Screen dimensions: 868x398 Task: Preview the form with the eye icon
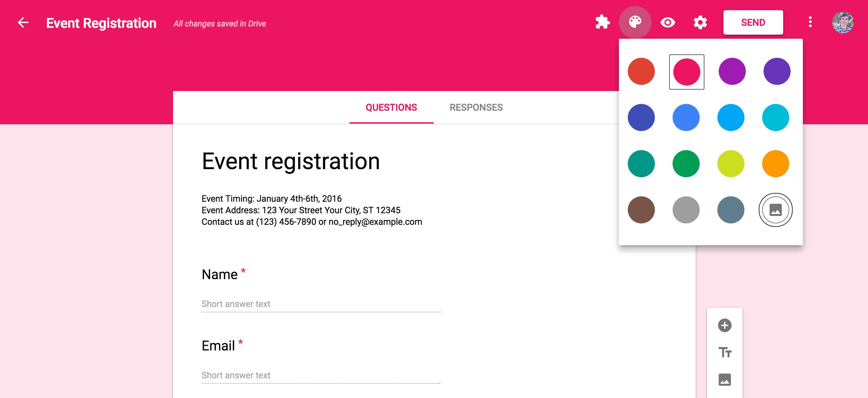pyautogui.click(x=667, y=22)
